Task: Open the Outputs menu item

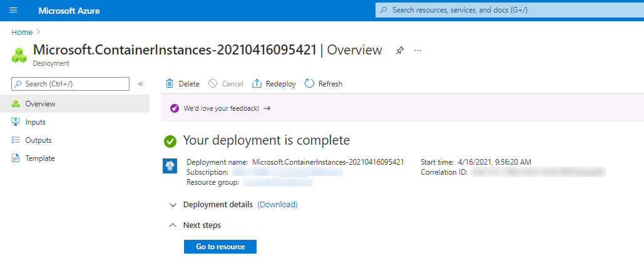Action: click(x=38, y=140)
